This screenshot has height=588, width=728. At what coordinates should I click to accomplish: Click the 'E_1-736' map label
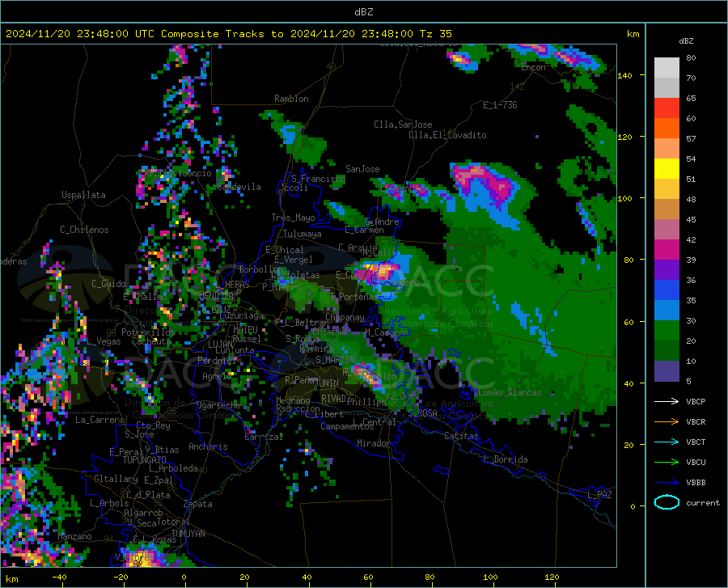point(500,105)
